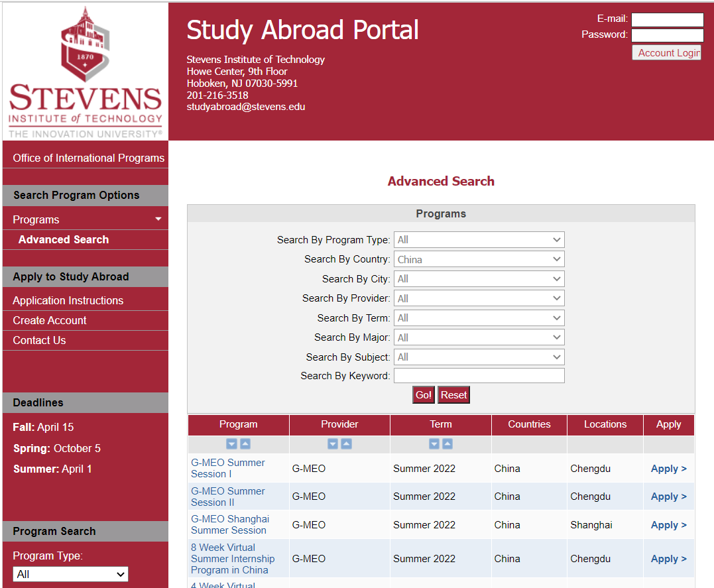Open Search By Program Type dropdown
This screenshot has height=588, width=714.
click(479, 239)
